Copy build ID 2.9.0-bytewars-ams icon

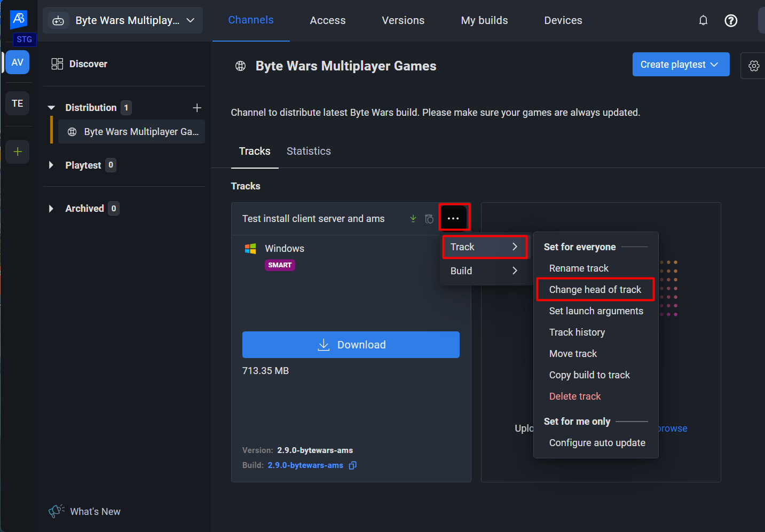pos(352,465)
